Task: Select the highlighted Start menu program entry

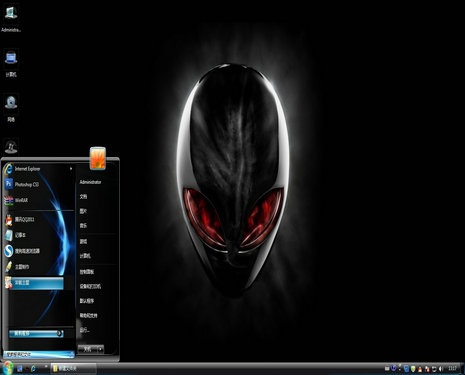Action: 34,283
